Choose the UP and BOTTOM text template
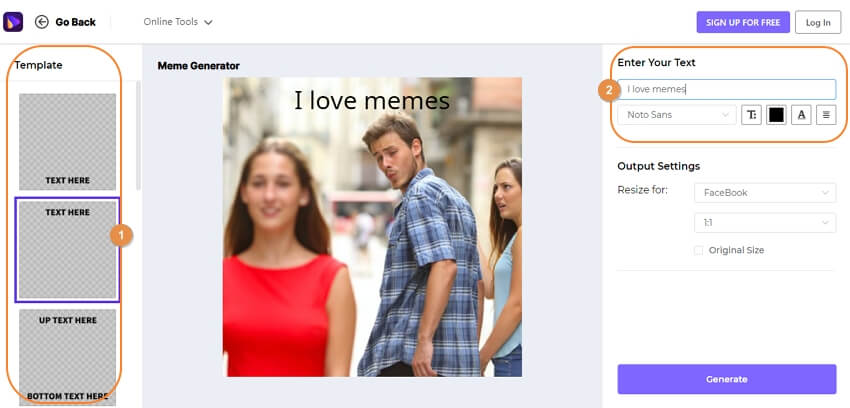The height and width of the screenshot is (408, 850). click(x=67, y=357)
